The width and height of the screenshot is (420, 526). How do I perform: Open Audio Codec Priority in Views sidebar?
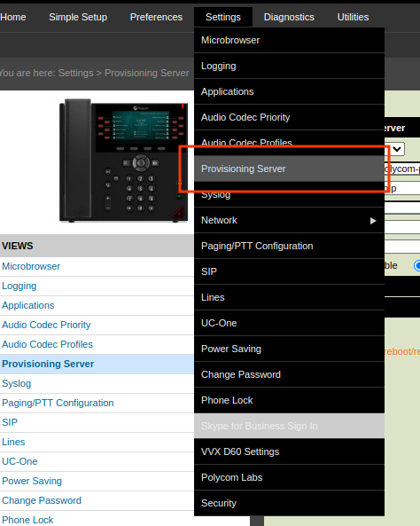pyautogui.click(x=46, y=325)
